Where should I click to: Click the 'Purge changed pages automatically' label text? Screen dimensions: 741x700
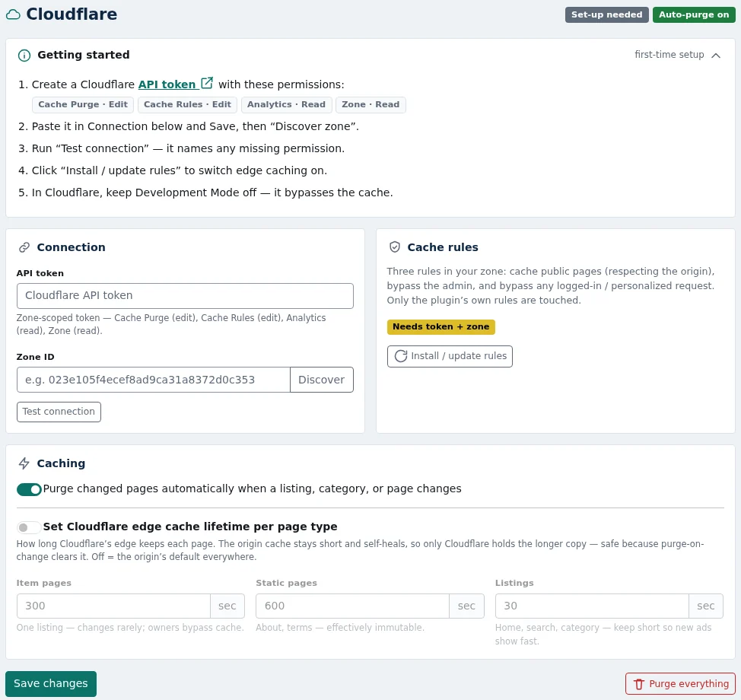click(x=253, y=488)
